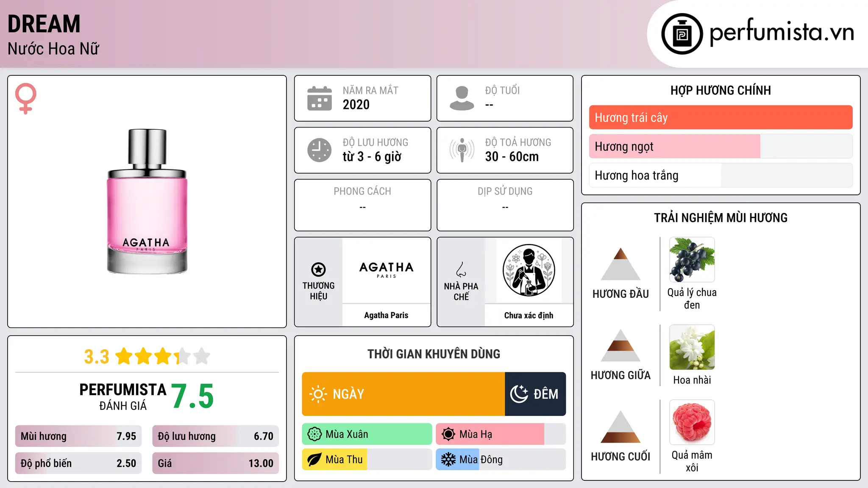Click the sillage icon beside Độ toả hương
Screen dimensions: 868x488
pyautogui.click(x=462, y=150)
